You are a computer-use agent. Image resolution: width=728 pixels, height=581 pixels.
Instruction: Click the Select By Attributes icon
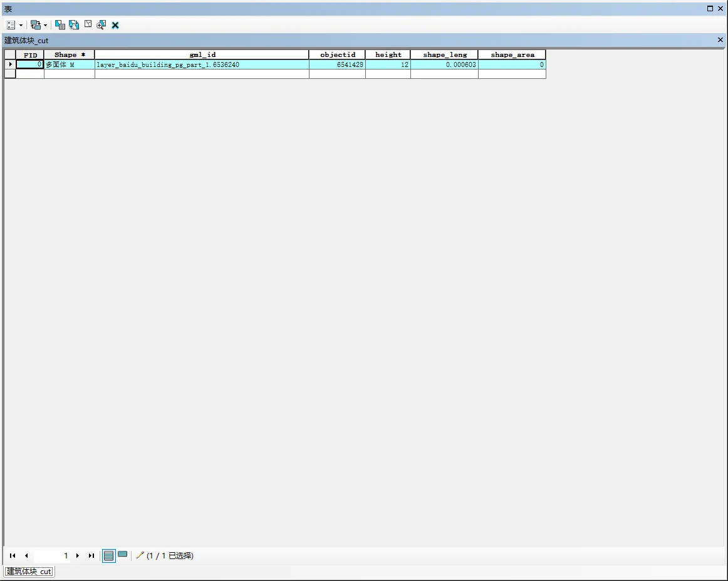60,25
